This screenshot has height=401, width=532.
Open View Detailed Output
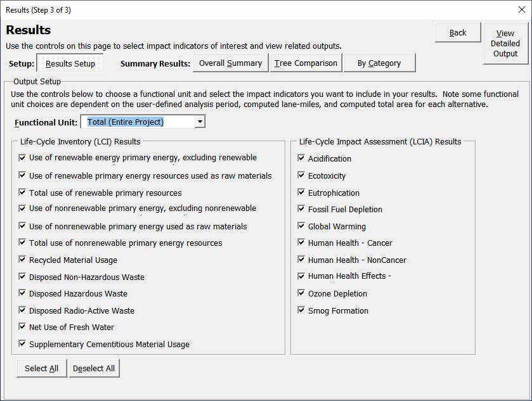point(505,43)
